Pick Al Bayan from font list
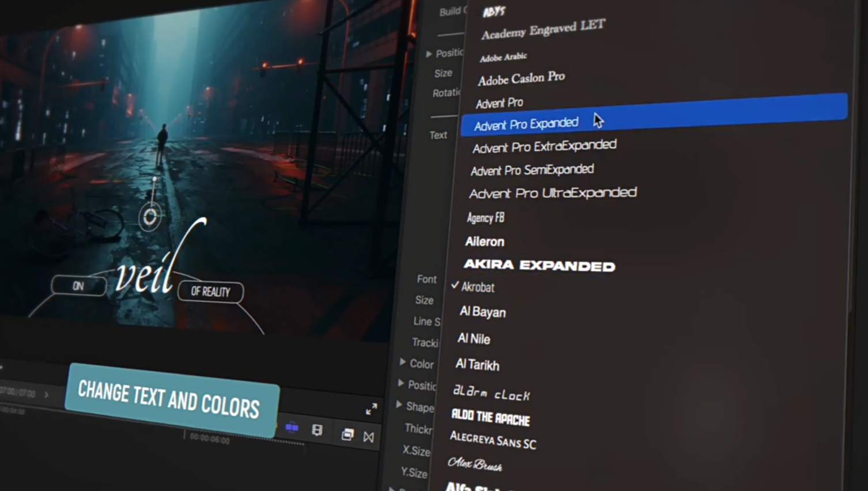This screenshot has height=491, width=868. 482,312
